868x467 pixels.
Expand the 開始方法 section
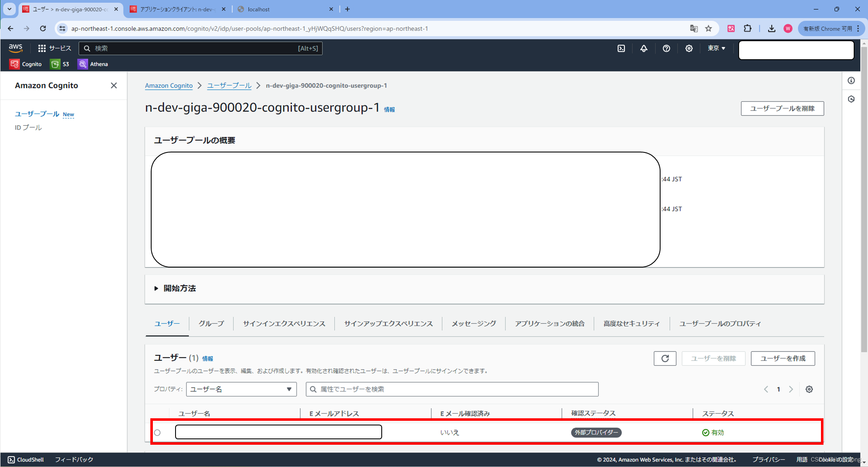tap(175, 288)
